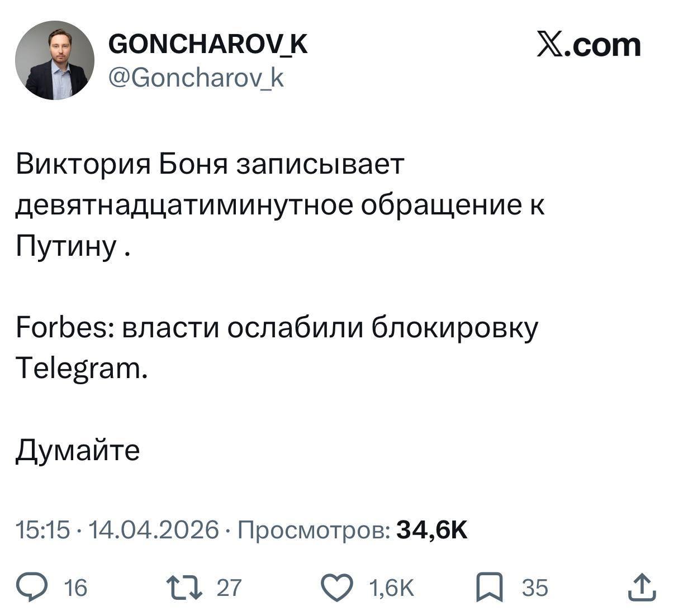Click the X.com logo

[588, 45]
